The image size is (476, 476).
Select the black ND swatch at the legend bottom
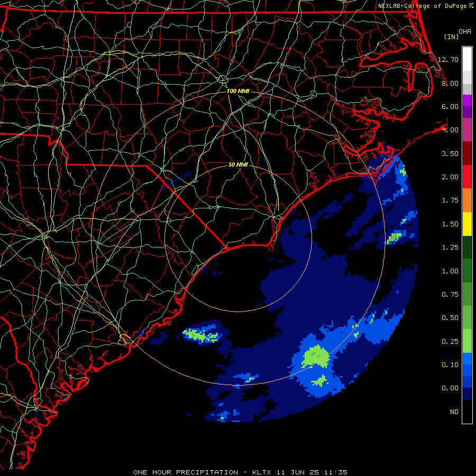click(467, 411)
